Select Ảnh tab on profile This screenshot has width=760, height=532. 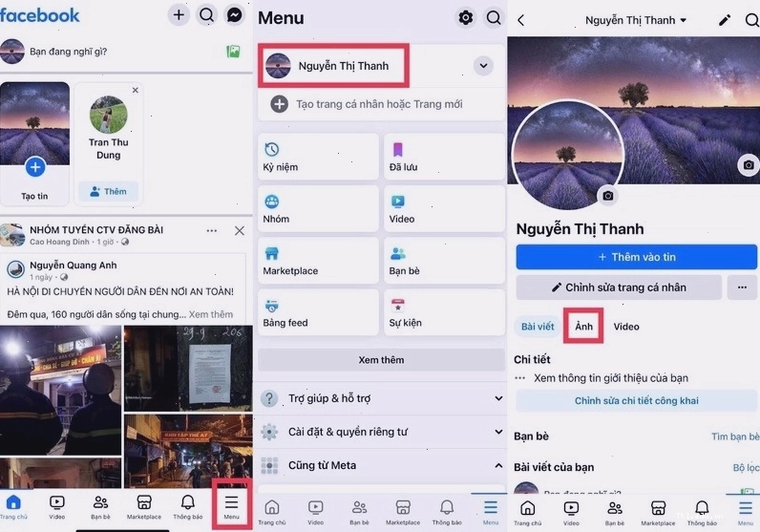coord(583,327)
